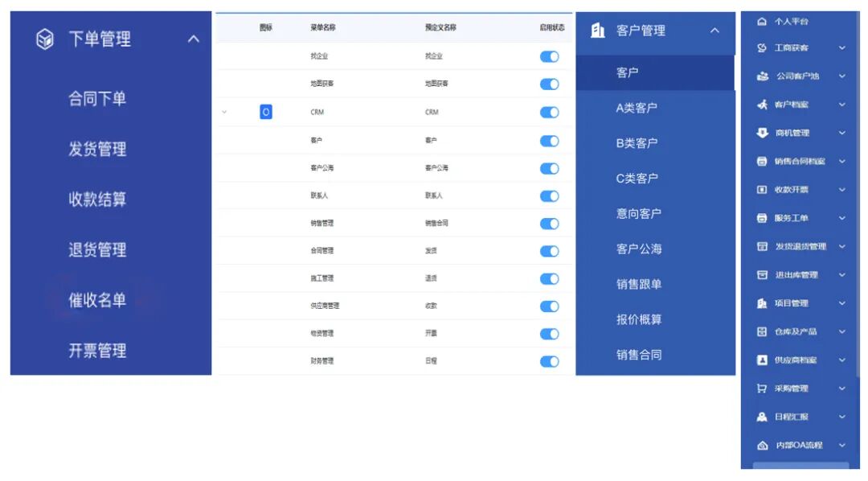Screen dimensions: 868x481
Task: Select C类客户 submenu item
Action: tap(637, 179)
